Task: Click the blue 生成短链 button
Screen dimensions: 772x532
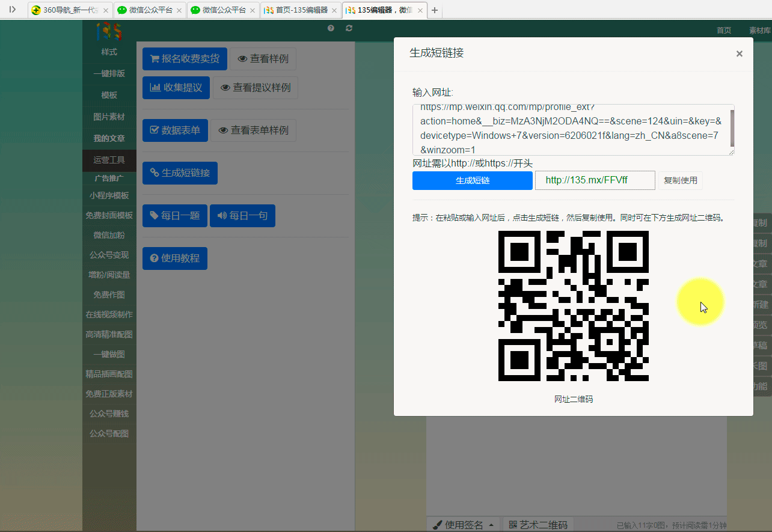Action: (472, 180)
